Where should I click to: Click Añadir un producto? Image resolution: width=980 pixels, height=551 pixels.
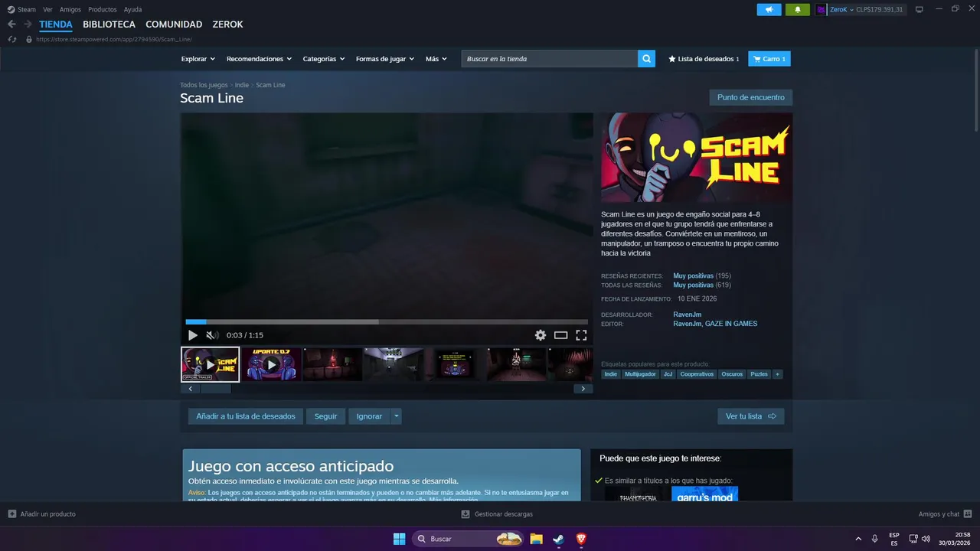coord(42,514)
